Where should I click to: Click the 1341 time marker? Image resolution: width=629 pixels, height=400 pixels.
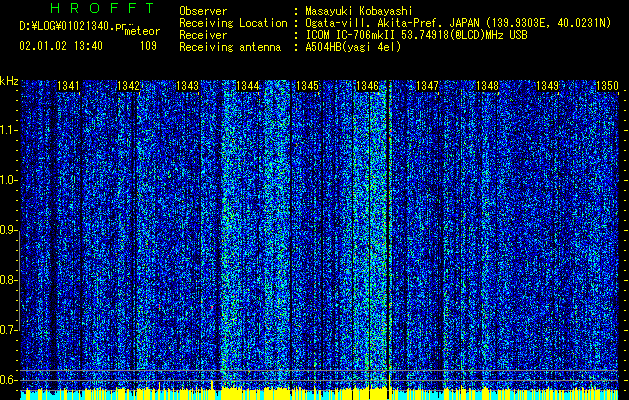pos(68,86)
